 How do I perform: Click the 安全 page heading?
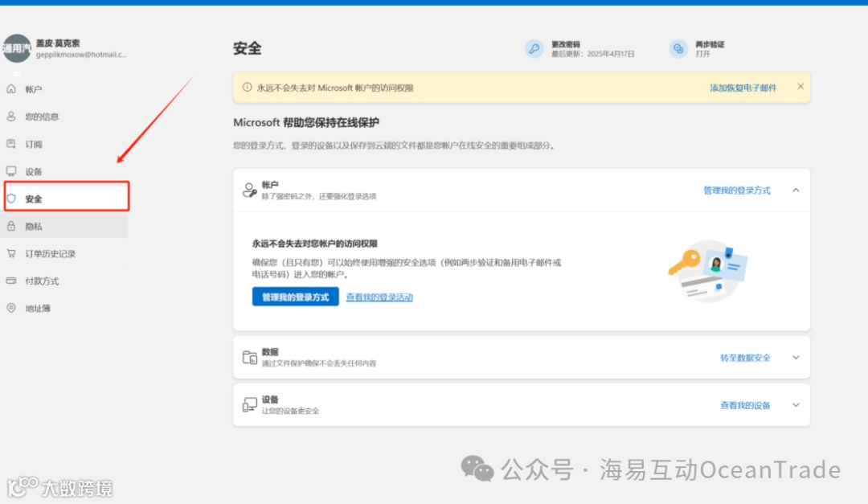point(247,48)
